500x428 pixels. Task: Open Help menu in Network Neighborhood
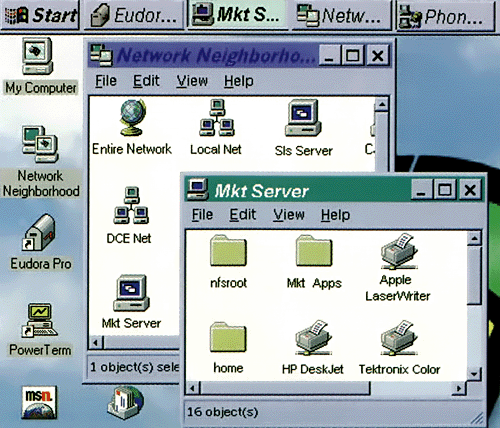pos(239,81)
